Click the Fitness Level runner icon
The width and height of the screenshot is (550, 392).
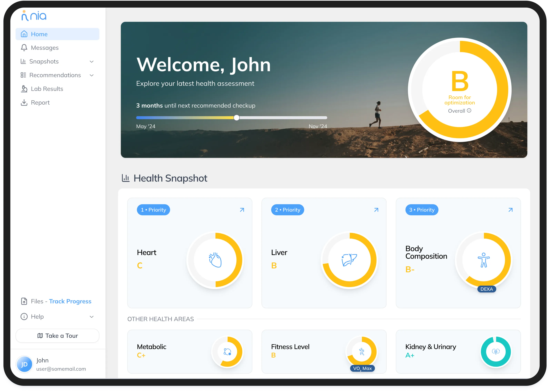(362, 352)
